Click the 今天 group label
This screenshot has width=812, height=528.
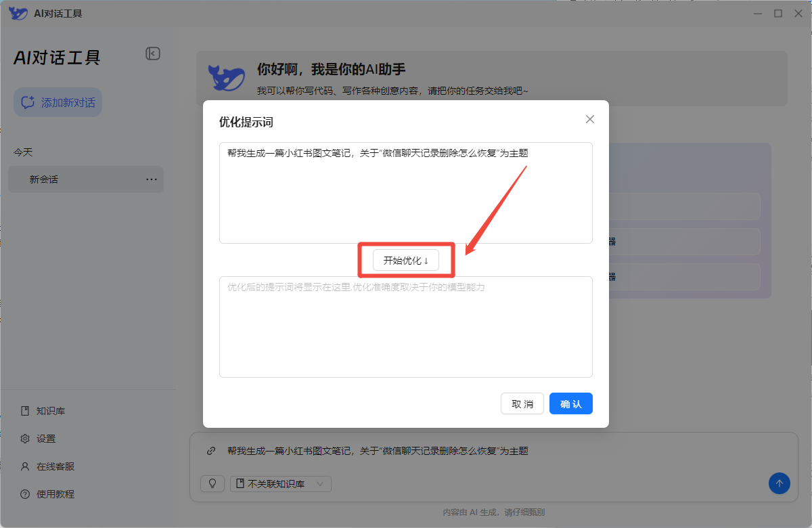[23, 152]
